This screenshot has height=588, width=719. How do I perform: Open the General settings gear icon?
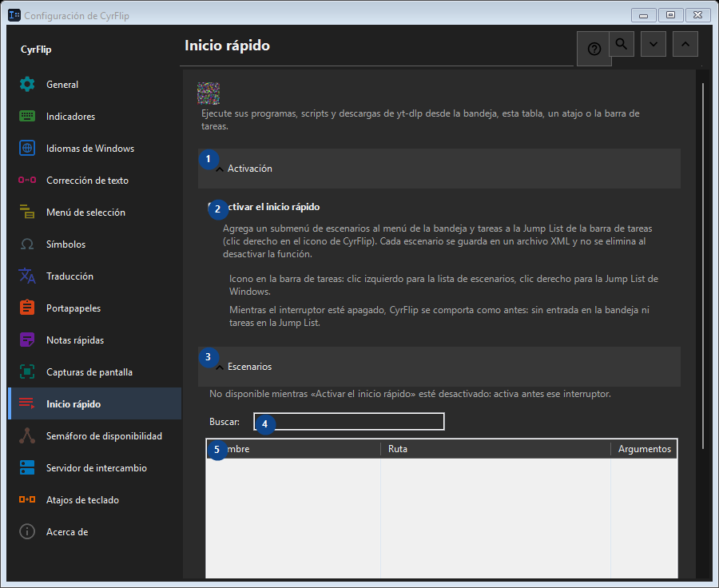click(x=27, y=85)
